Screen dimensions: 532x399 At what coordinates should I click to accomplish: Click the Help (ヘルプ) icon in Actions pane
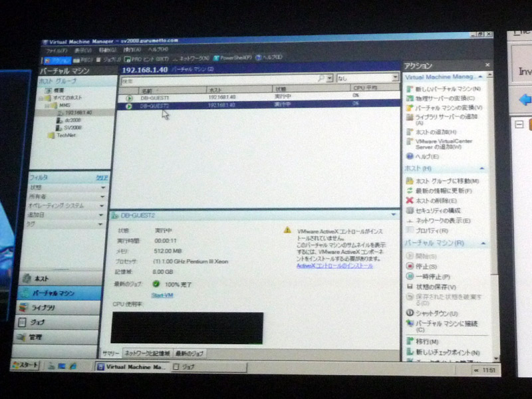point(410,156)
